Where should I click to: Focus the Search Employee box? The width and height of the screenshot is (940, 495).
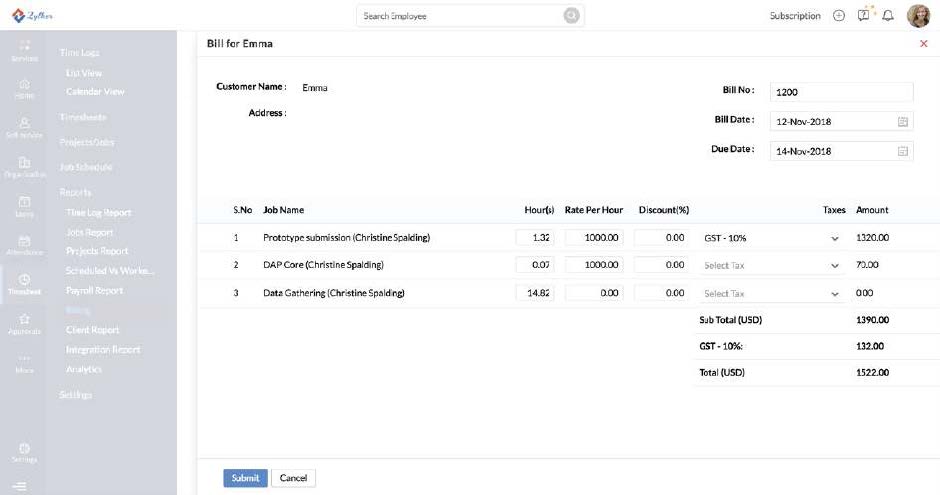pyautogui.click(x=460, y=16)
